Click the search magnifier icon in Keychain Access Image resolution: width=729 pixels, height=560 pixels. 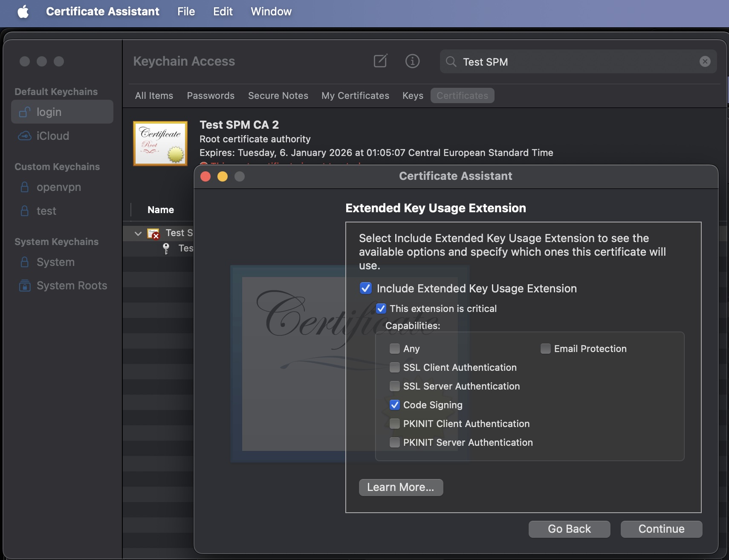451,62
